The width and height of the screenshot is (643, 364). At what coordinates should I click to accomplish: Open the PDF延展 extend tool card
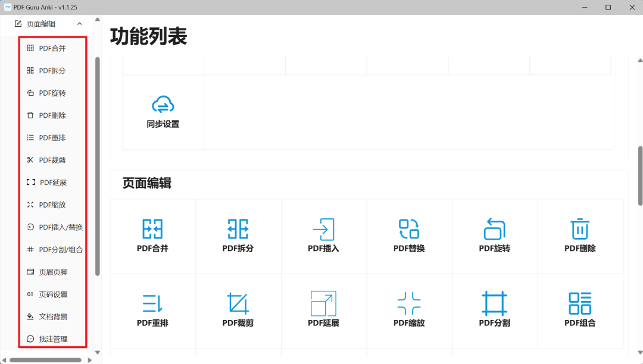tap(324, 303)
